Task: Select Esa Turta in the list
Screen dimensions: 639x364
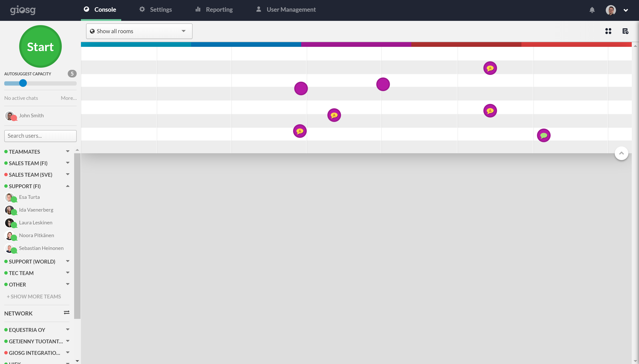Action: pyautogui.click(x=29, y=197)
